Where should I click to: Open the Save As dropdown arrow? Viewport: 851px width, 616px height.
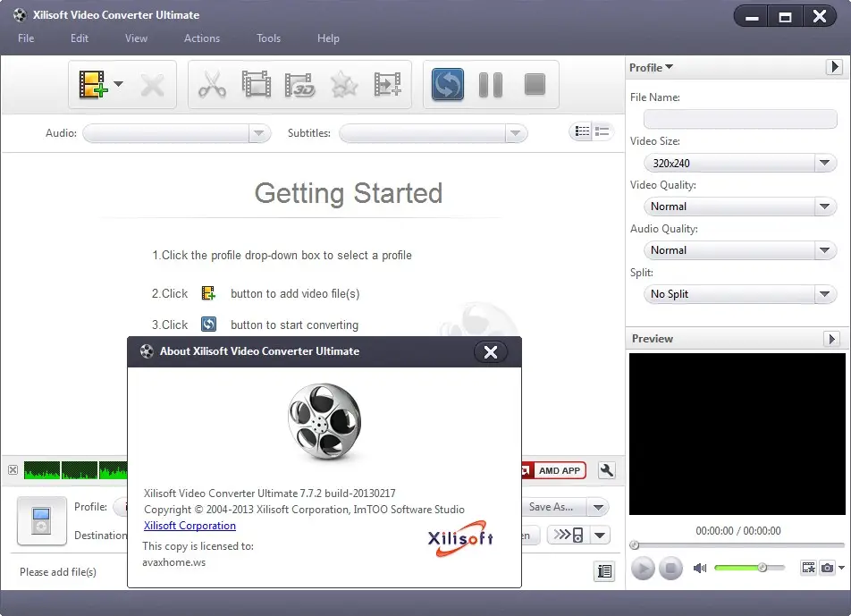pos(598,508)
